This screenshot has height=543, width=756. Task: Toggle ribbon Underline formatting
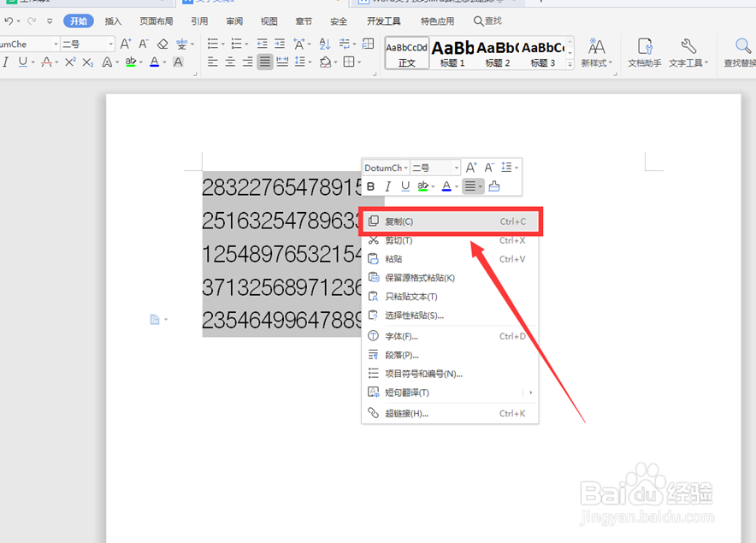(22, 62)
